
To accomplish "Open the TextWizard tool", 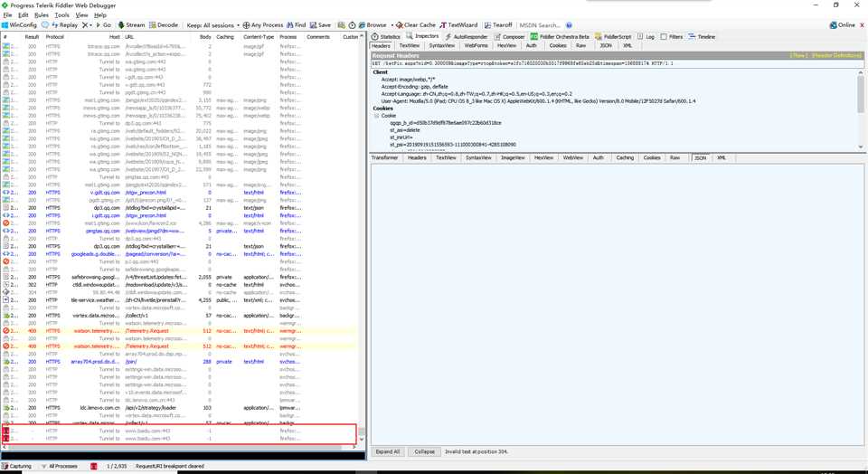I will click(458, 25).
